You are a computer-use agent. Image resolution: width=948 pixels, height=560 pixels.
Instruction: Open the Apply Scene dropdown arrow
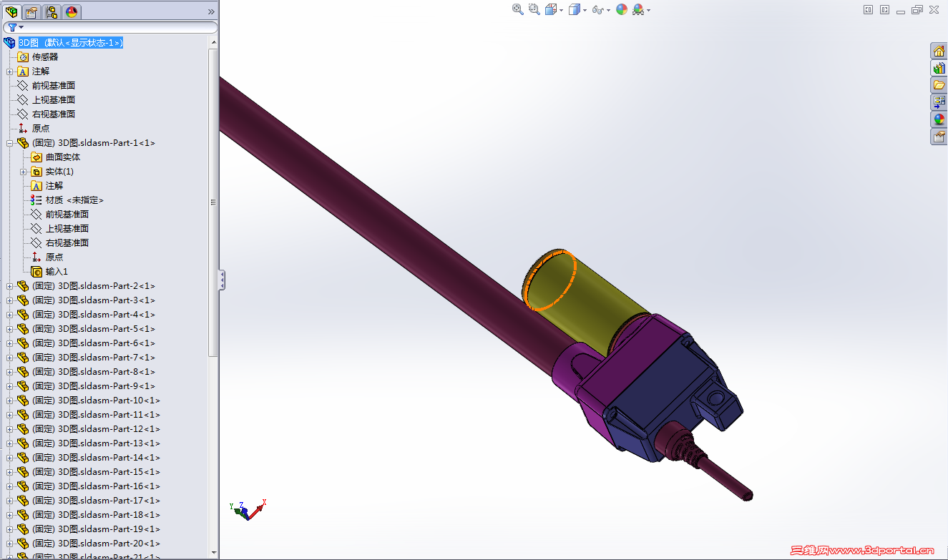click(x=648, y=10)
